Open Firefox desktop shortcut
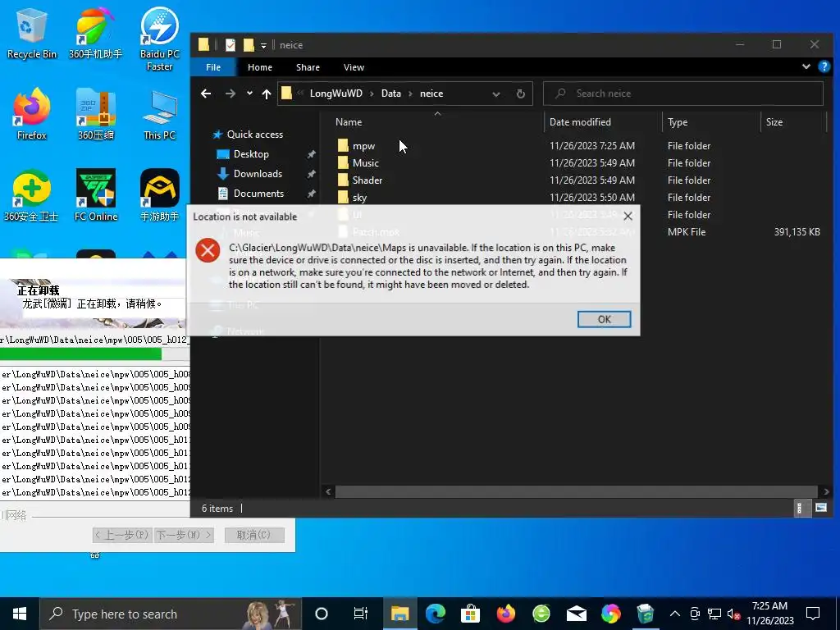840x630 pixels. [x=31, y=115]
